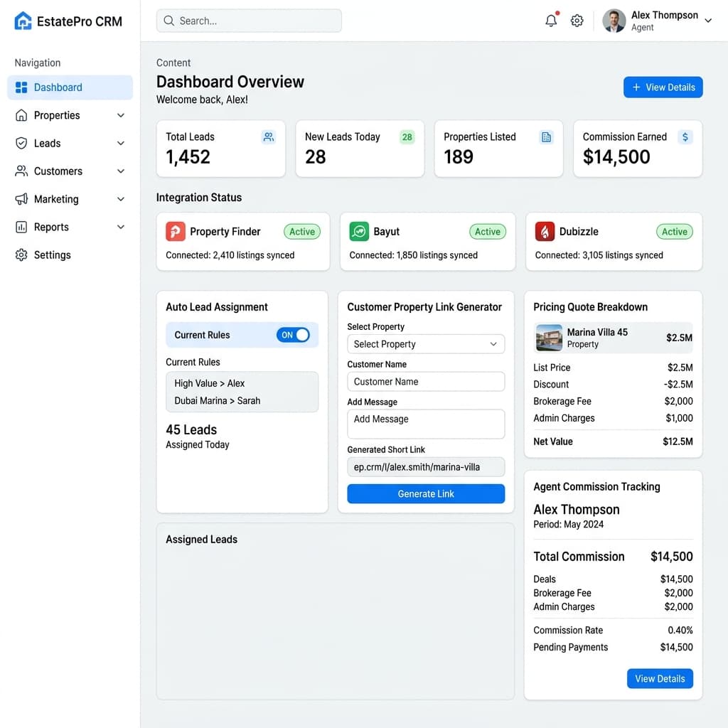Click the Generated Short Link field

(426, 467)
